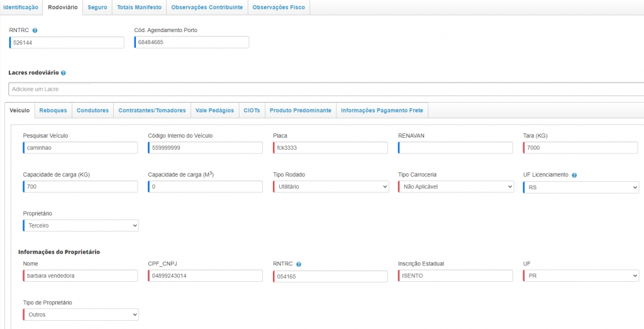Click help icon beside proprietor RNTRC label
This screenshot has width=644, height=329.
tap(299, 264)
